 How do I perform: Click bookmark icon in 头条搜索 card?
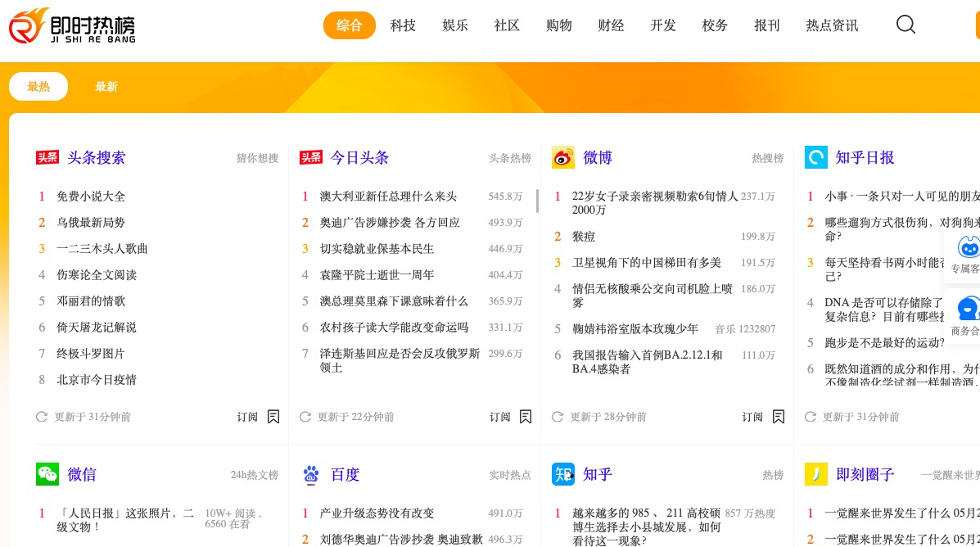(273, 417)
